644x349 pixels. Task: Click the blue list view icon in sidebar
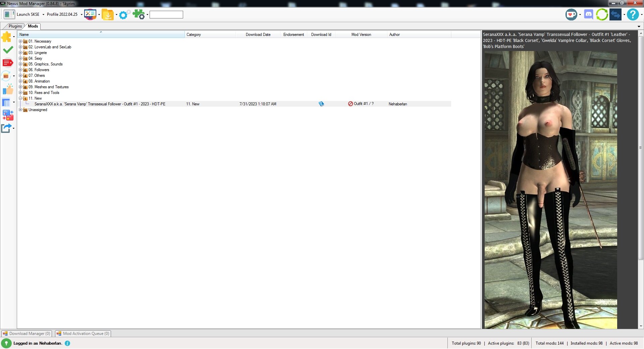point(6,102)
